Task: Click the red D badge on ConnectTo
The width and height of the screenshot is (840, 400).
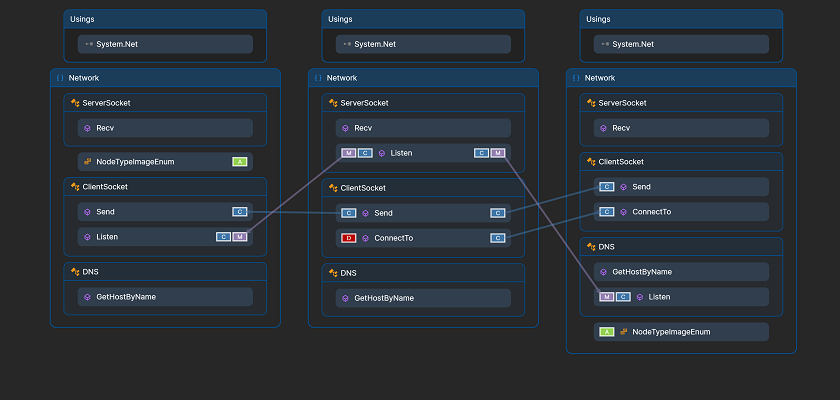Action: click(x=349, y=238)
